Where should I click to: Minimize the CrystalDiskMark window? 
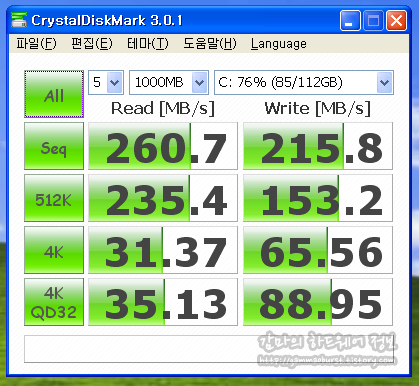tap(350, 21)
